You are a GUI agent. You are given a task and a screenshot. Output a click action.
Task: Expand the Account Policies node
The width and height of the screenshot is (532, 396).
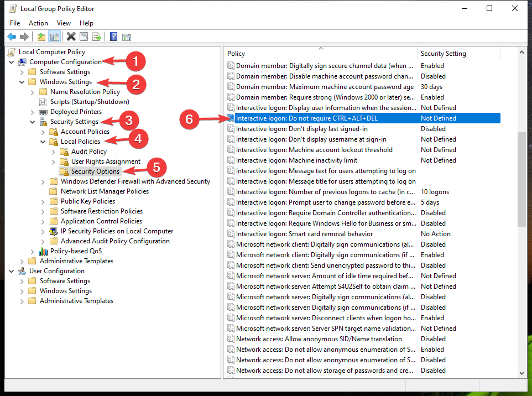(x=43, y=132)
